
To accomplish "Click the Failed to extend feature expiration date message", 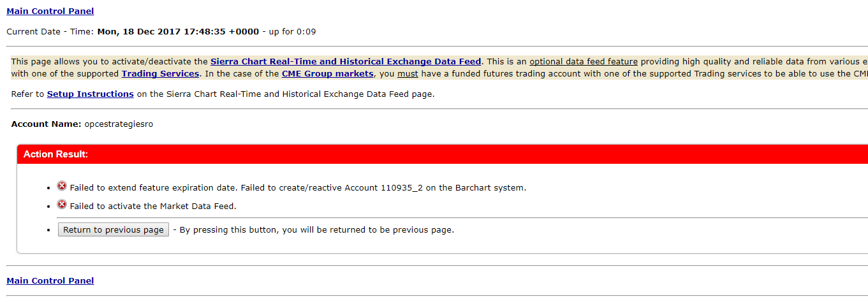I will 298,187.
